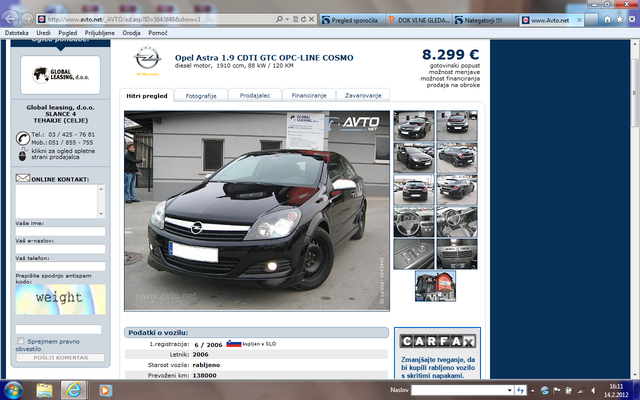Open the browser Home icon
The image size is (640, 400).
point(607,19)
